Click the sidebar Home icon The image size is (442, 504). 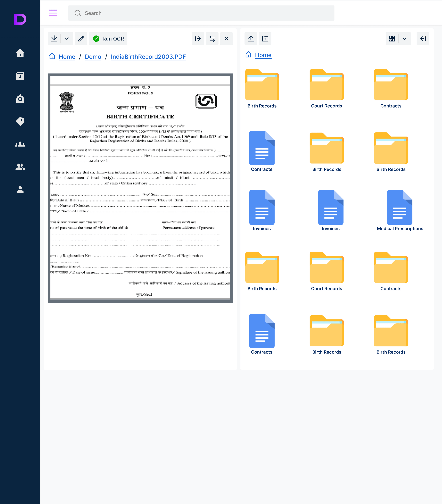[x=20, y=53]
